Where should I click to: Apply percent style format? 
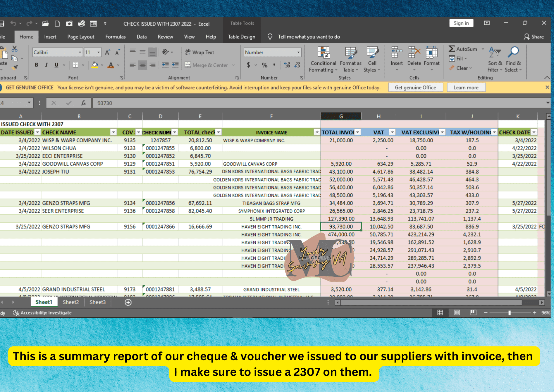pos(264,65)
